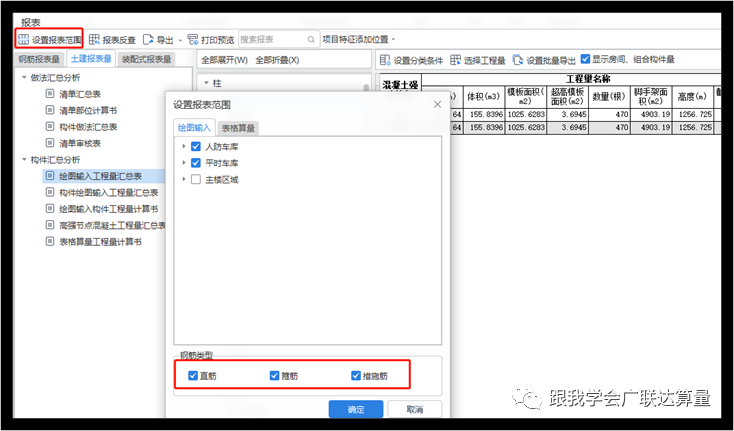
Task: Close the 设置报表范围 dialog
Action: tap(437, 104)
